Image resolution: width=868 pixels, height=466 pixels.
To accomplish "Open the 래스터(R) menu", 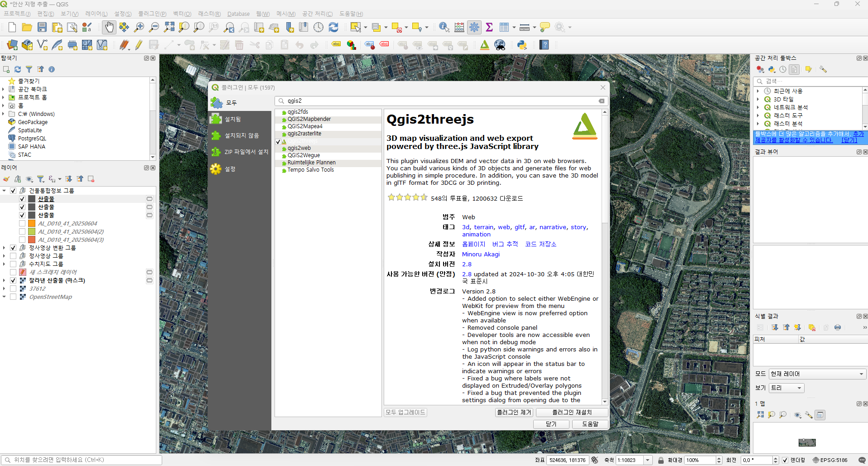I will [209, 14].
